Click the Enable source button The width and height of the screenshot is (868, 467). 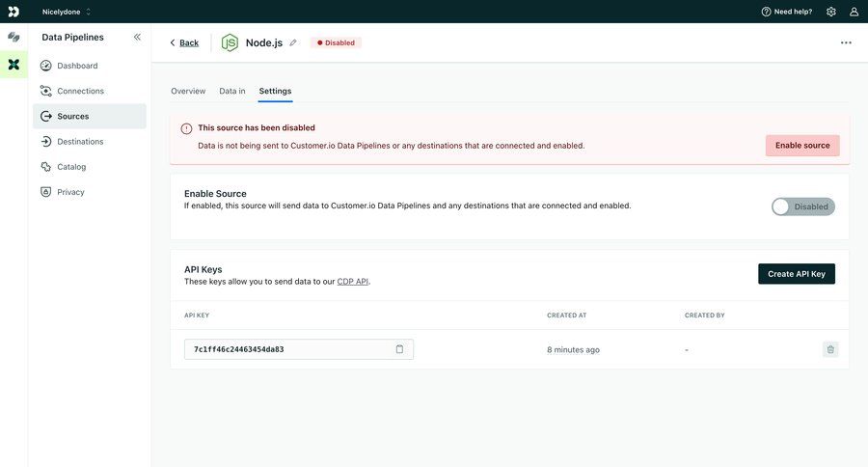pyautogui.click(x=802, y=145)
